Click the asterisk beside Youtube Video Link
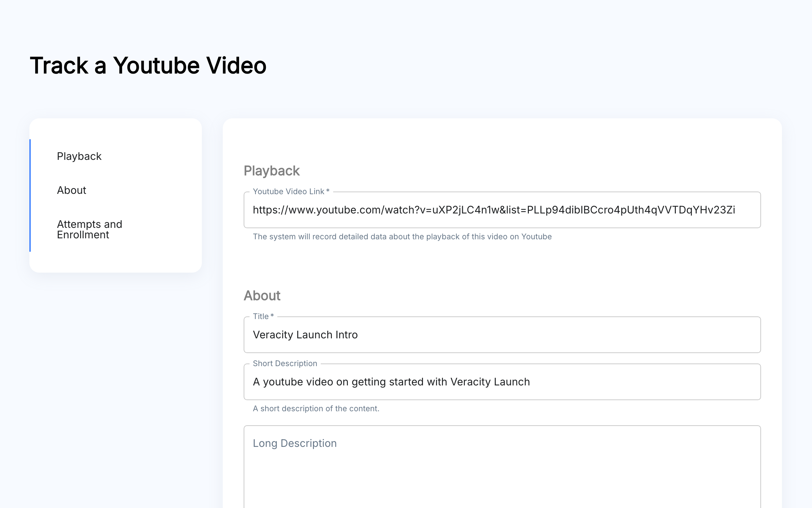Image resolution: width=812 pixels, height=508 pixels. tap(328, 191)
